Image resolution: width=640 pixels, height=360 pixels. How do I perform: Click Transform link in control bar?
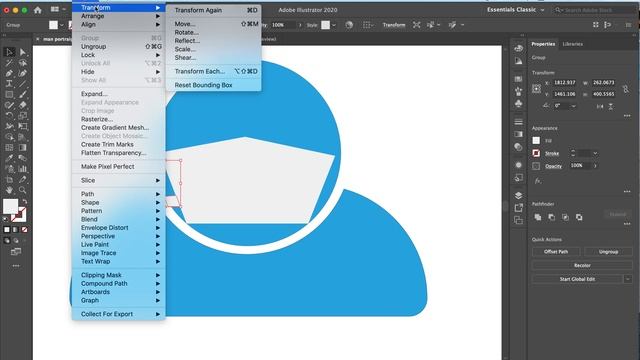coord(393,25)
